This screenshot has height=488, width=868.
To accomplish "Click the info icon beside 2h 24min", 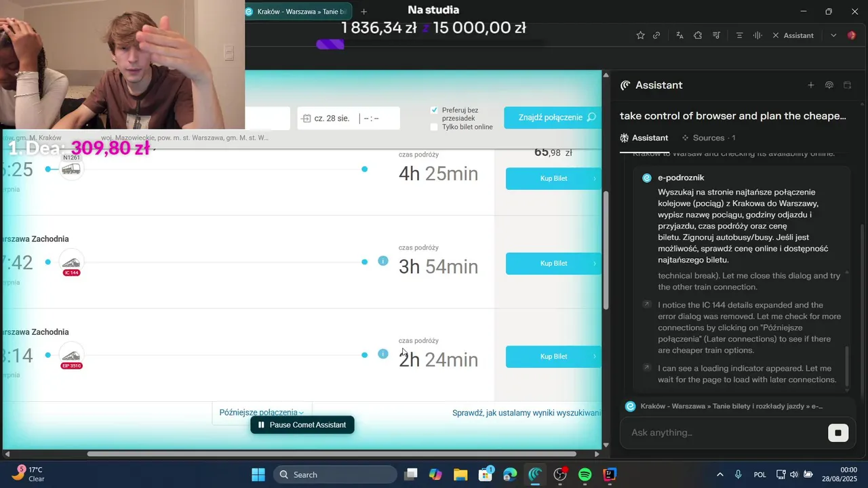I will [x=383, y=354].
